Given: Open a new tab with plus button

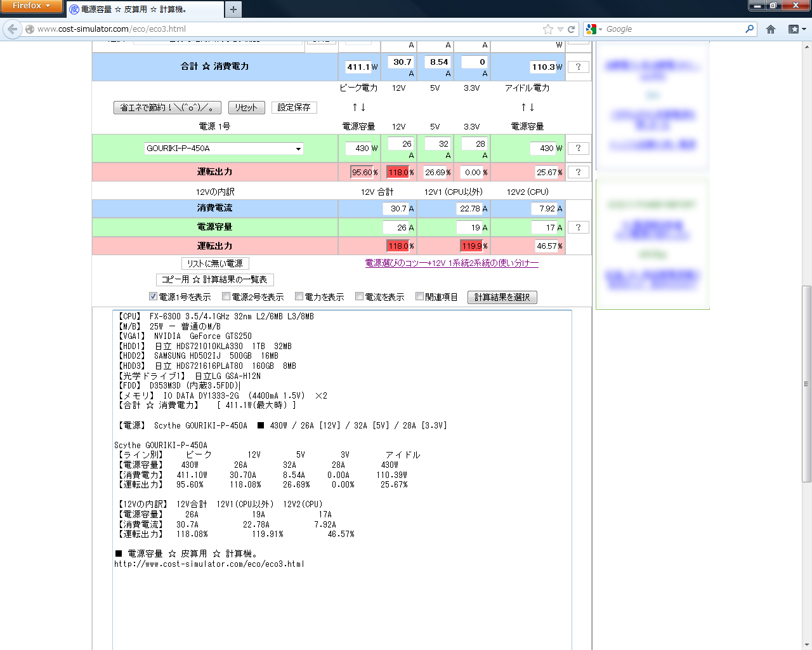Looking at the screenshot, I should 233,10.
